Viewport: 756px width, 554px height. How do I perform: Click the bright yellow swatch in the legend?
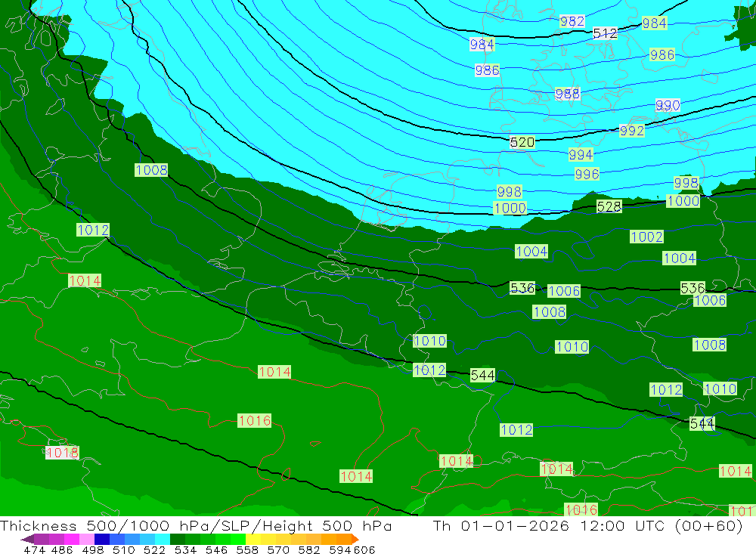click(x=253, y=539)
